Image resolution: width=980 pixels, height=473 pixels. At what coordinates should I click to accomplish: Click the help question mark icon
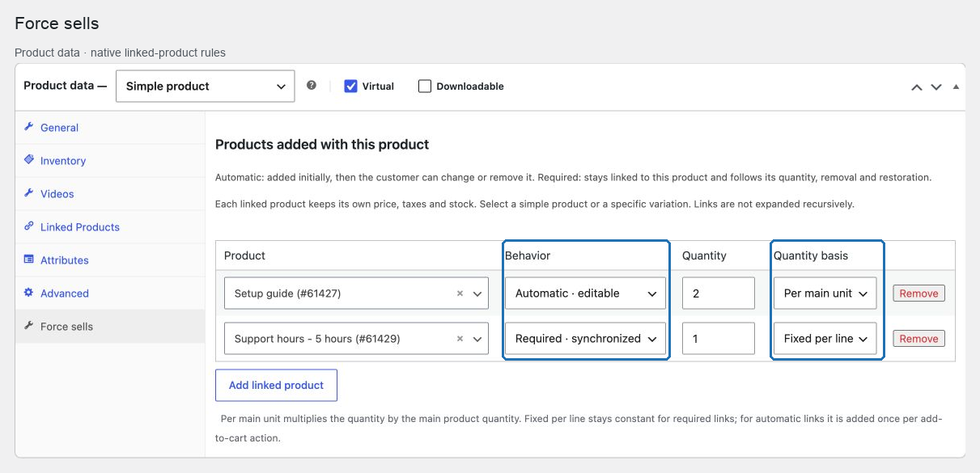click(312, 86)
